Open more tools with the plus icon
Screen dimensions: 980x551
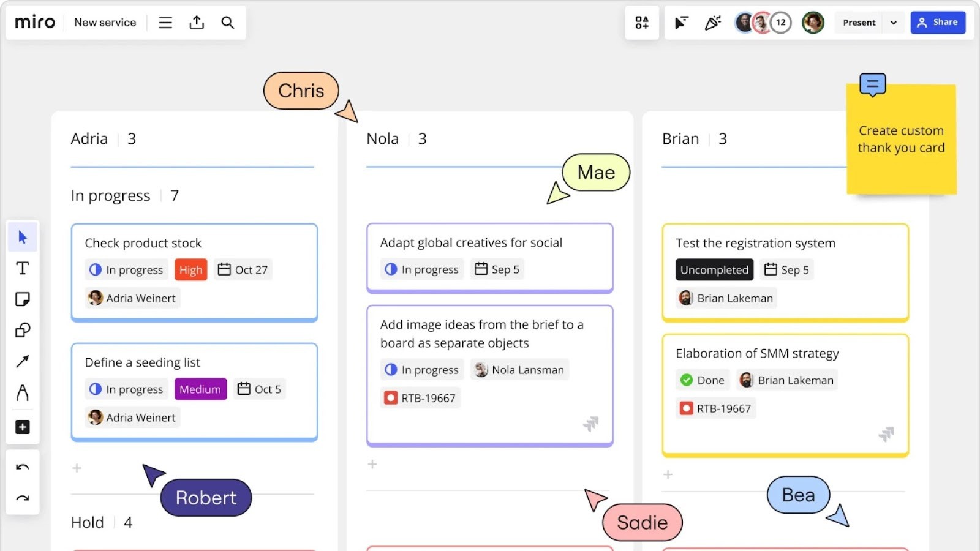coord(23,427)
